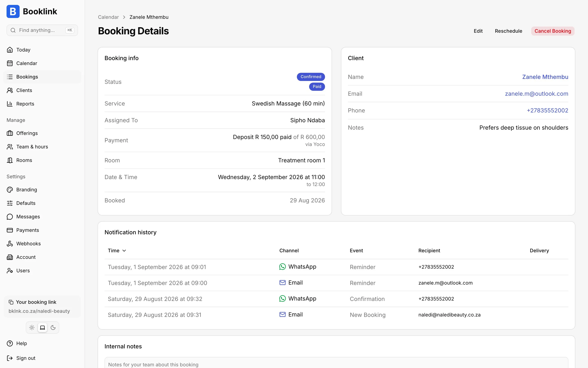Click the Calendar breadcrumb link
This screenshot has width=588, height=368.
click(108, 17)
